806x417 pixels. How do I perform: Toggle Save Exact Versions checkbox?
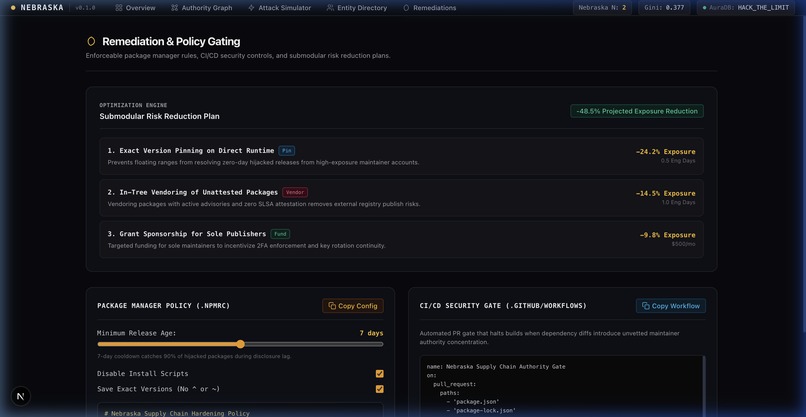click(379, 389)
